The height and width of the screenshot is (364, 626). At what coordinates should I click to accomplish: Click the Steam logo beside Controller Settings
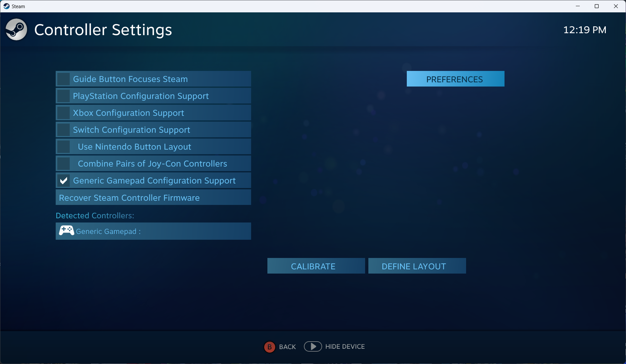point(16,30)
